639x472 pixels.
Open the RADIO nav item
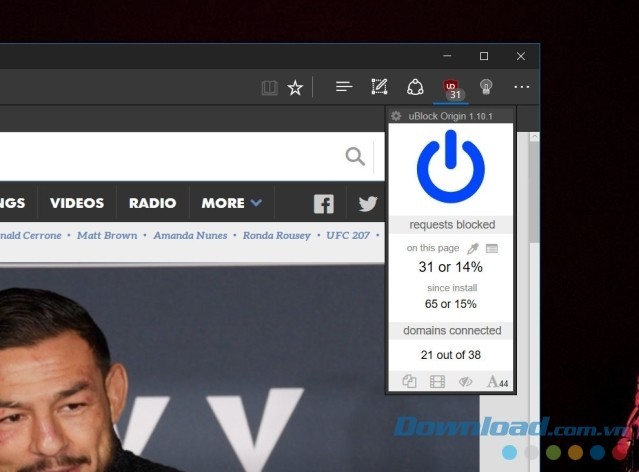pos(152,203)
